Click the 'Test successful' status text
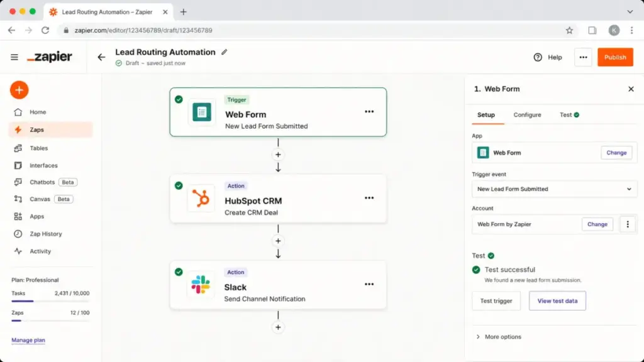Viewport: 644px width, 362px height. [509, 270]
